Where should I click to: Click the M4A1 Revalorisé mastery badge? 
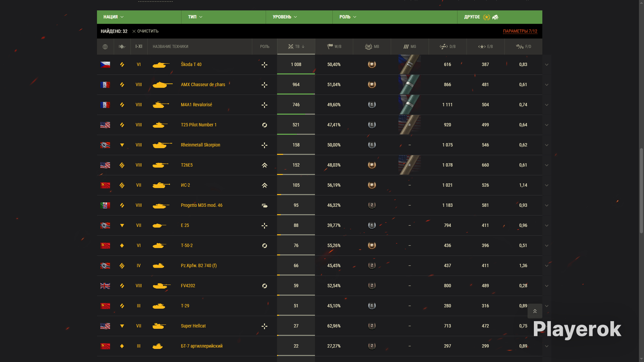(372, 105)
